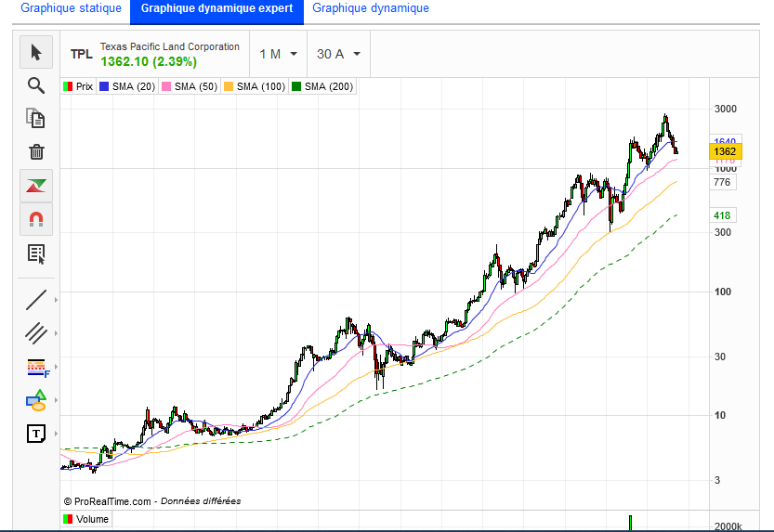774x532 pixels.
Task: Click the 1362.10 (2.39%) quote value
Action: [149, 61]
